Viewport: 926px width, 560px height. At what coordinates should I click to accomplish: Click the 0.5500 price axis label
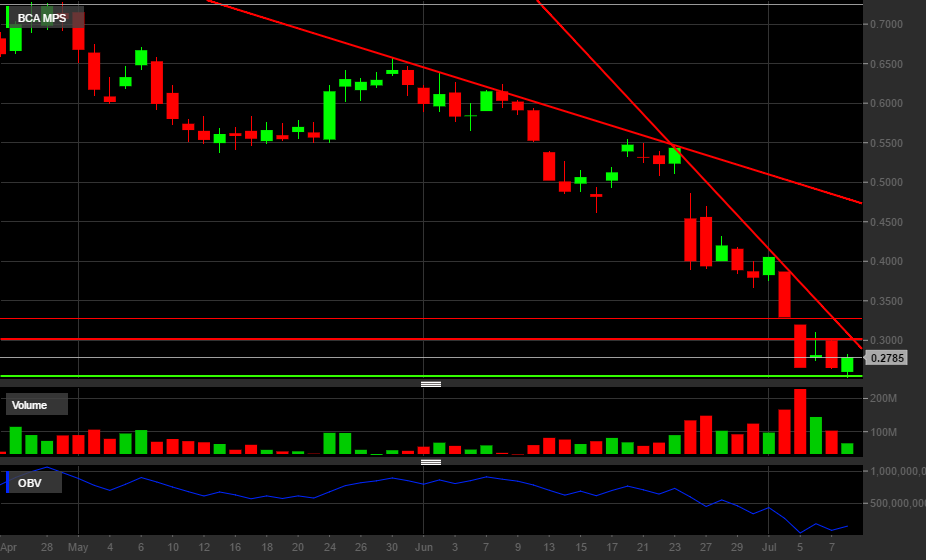point(886,143)
